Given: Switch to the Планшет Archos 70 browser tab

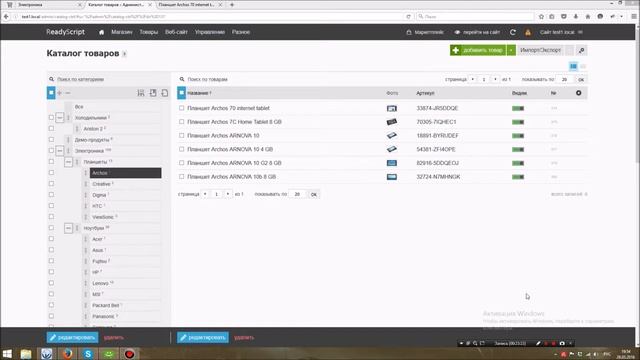Looking at the screenshot, I should click(x=186, y=5).
